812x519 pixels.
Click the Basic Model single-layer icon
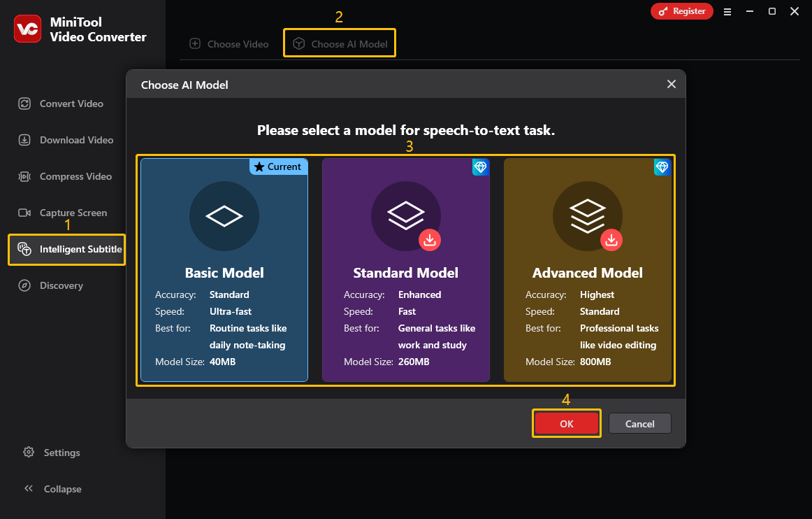224,216
